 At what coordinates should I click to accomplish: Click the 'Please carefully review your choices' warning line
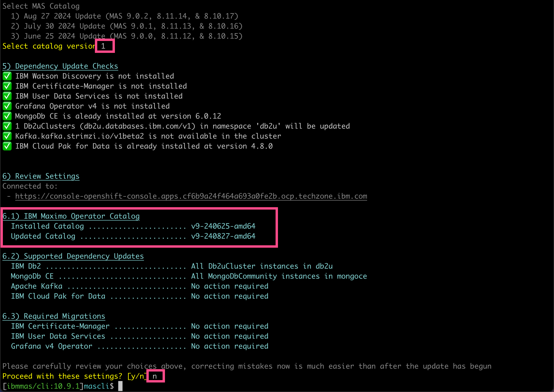click(x=247, y=367)
